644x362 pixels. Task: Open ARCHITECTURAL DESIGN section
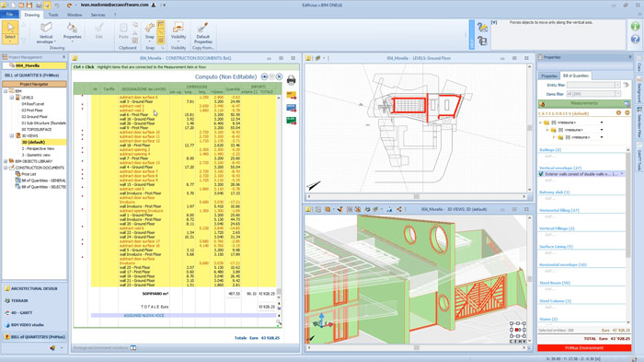tap(34, 289)
